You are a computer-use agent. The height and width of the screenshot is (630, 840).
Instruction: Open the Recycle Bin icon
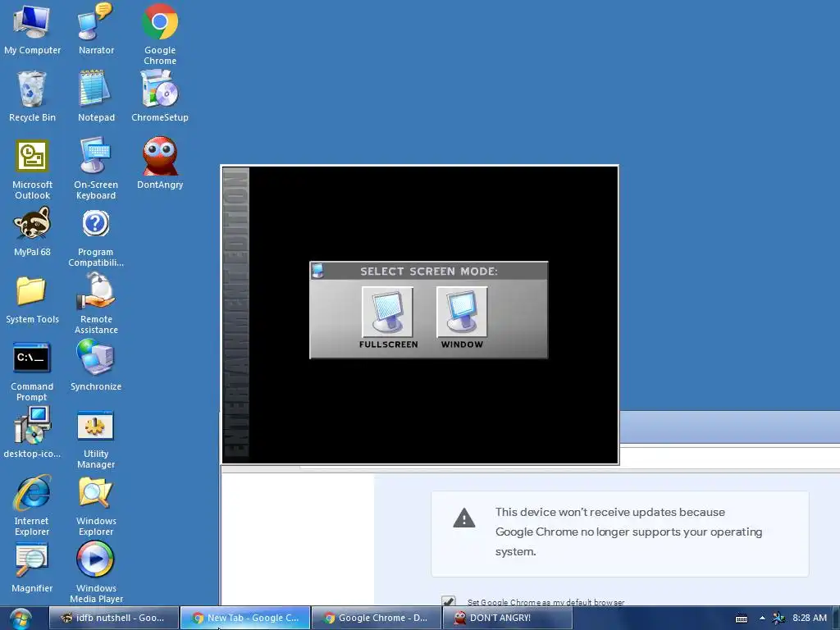(32, 97)
